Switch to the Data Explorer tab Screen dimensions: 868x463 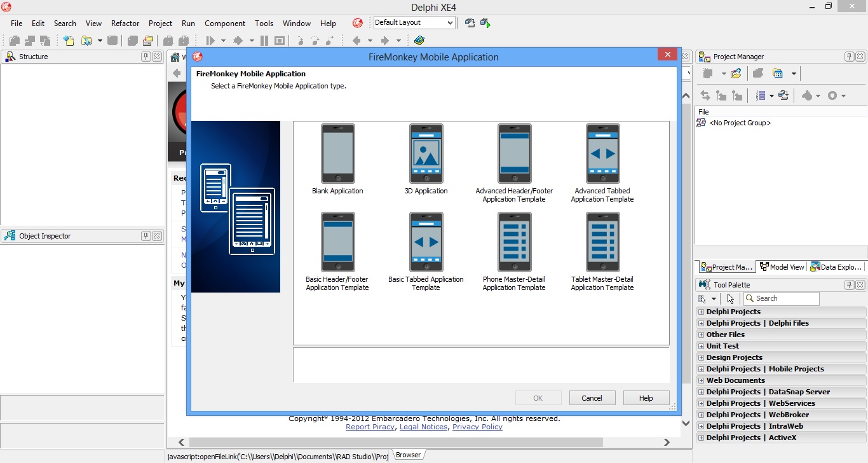pos(836,267)
